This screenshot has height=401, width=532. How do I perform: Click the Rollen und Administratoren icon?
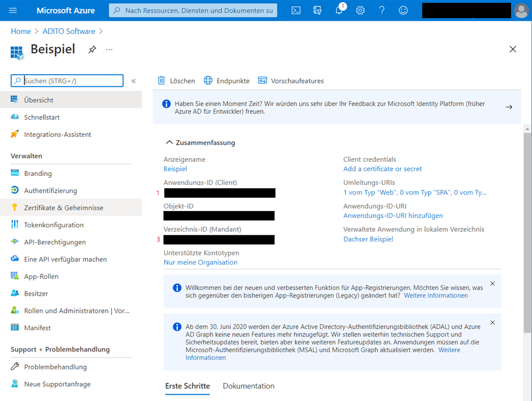click(x=15, y=310)
